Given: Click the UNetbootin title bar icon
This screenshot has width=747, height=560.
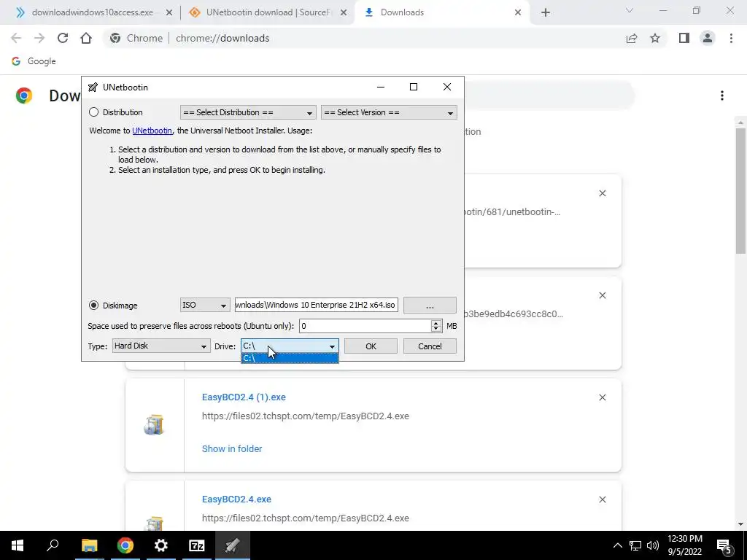Looking at the screenshot, I should click(x=93, y=87).
